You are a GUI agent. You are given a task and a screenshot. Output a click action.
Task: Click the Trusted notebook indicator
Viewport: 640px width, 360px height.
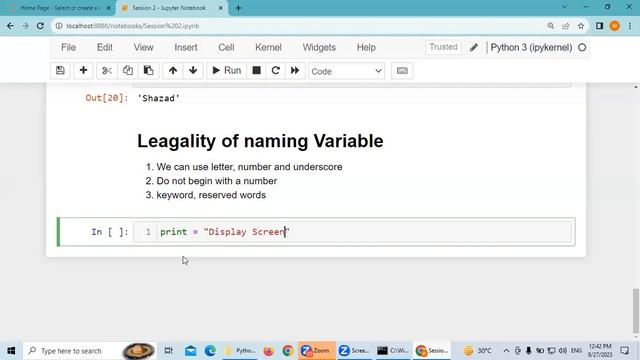[443, 47]
